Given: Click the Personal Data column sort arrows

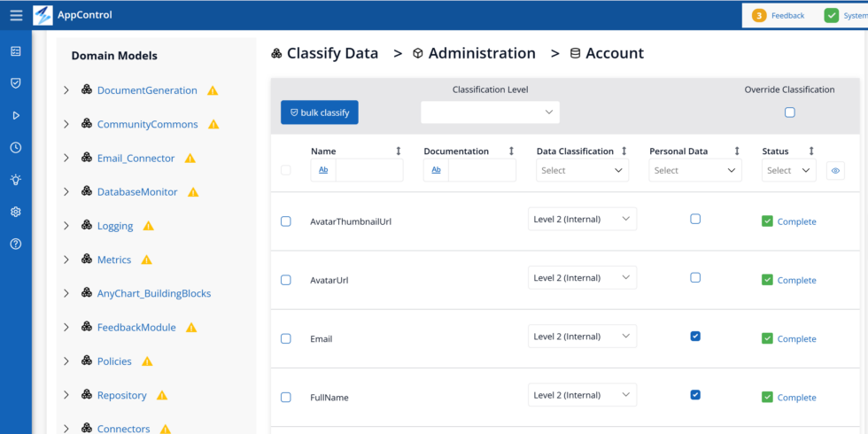Looking at the screenshot, I should point(737,151).
